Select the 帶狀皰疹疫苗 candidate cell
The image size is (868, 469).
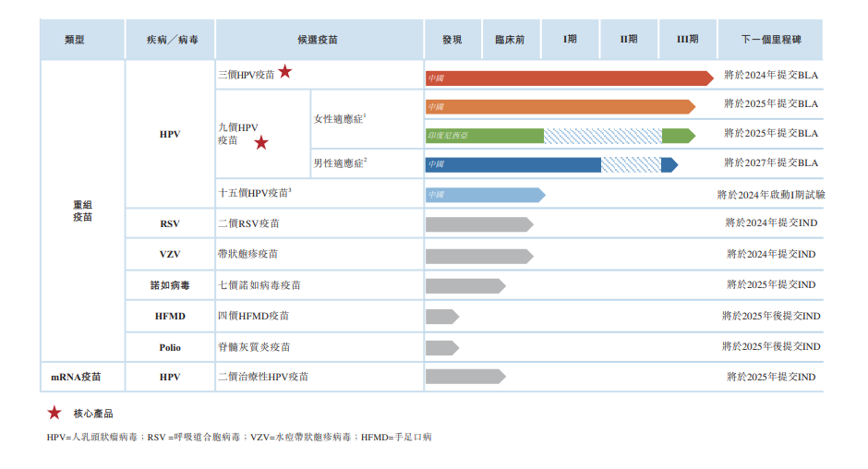point(247,254)
